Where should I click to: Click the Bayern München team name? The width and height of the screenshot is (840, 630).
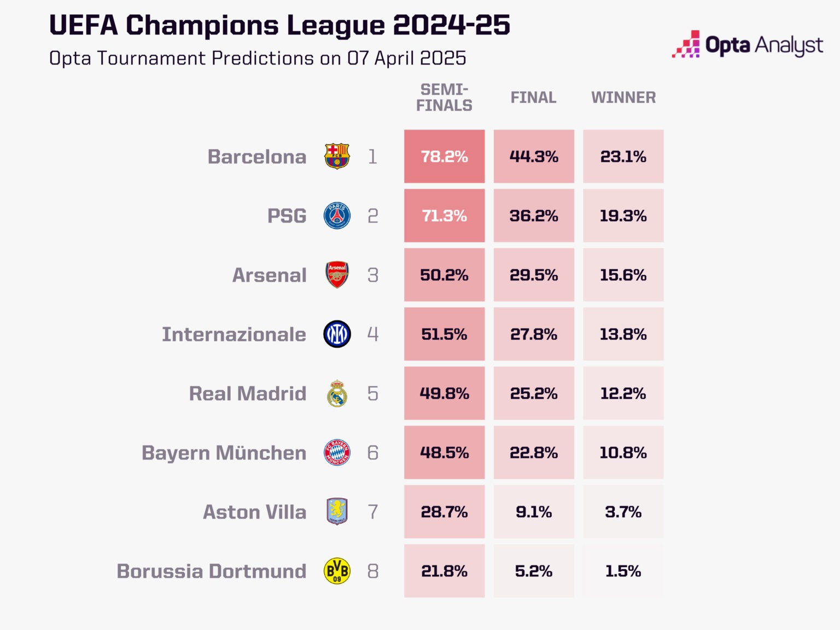pyautogui.click(x=224, y=453)
